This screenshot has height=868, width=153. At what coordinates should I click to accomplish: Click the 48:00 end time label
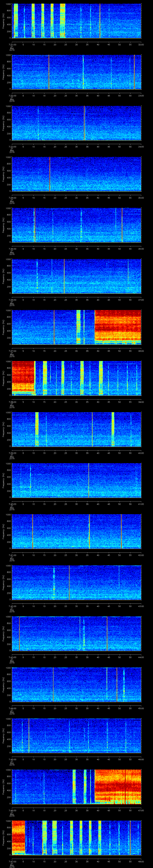141,861
